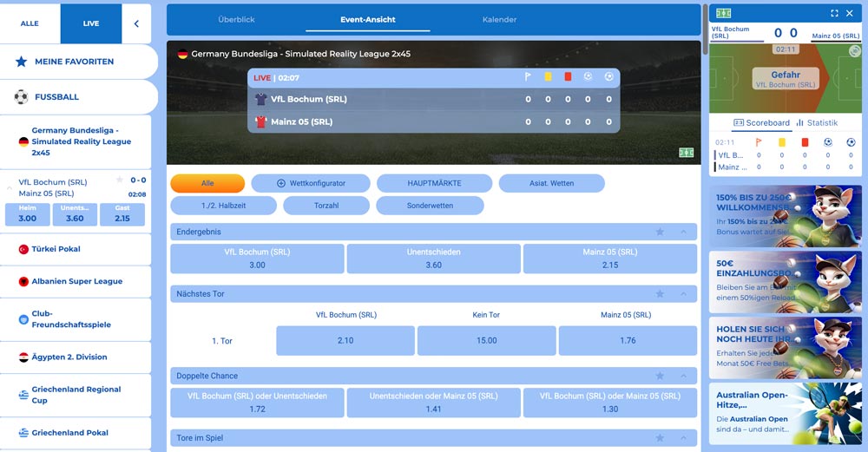868x452 pixels.
Task: Bet on Unentschieden Endergebnis 3.60
Action: [x=433, y=259]
